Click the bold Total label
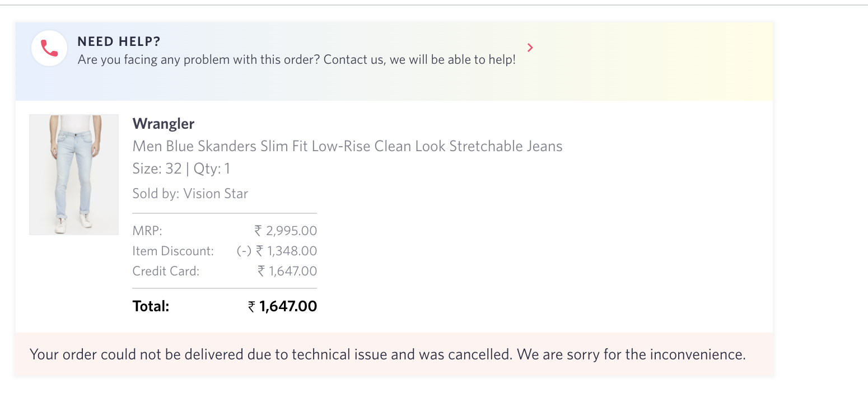Screen dimensions: 868x393 click(151, 306)
